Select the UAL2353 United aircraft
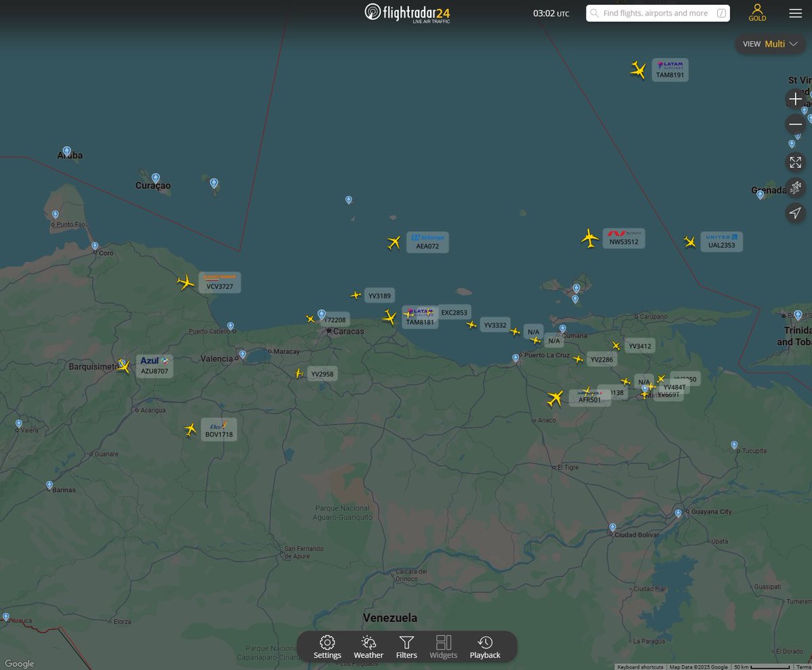 pyautogui.click(x=689, y=242)
